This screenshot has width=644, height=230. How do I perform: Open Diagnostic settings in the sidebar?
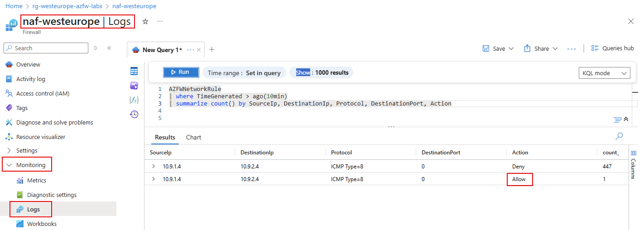(x=52, y=195)
